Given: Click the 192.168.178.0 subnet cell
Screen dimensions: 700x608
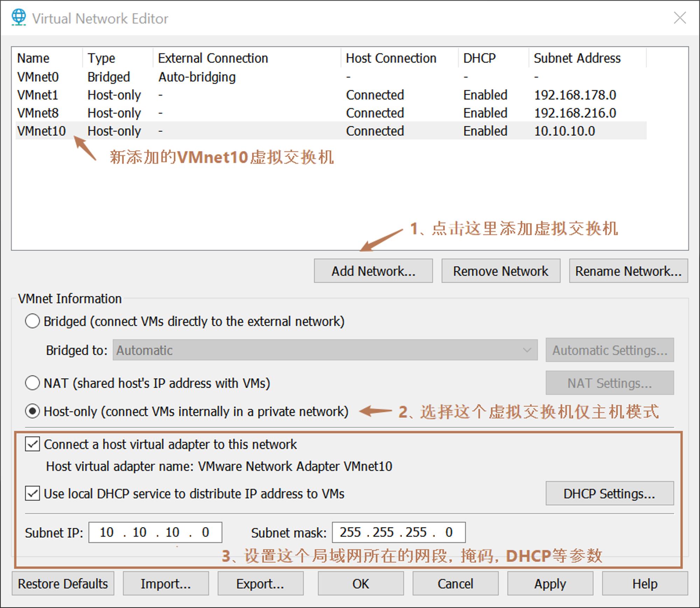Looking at the screenshot, I should click(575, 95).
